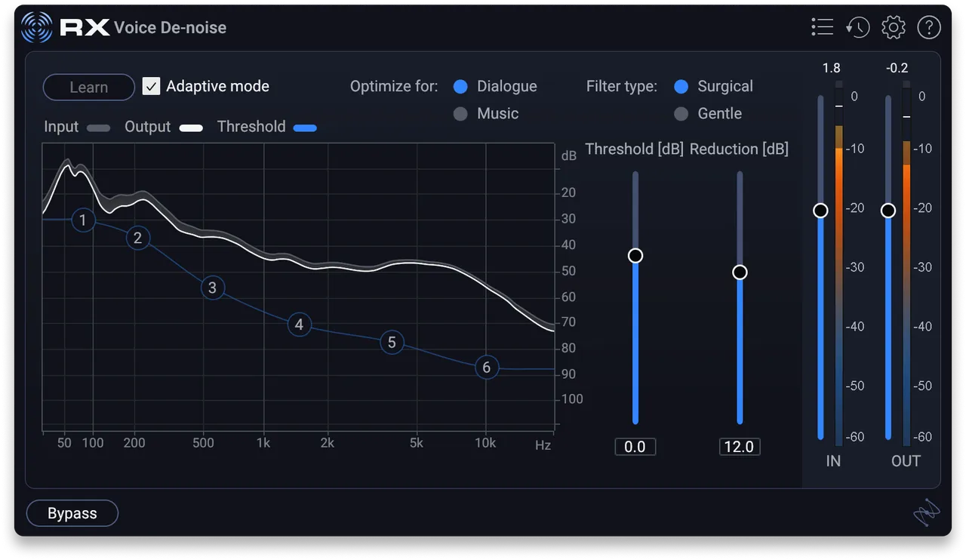
Task: Click the 100 dB axis label
Action: pyautogui.click(x=572, y=399)
